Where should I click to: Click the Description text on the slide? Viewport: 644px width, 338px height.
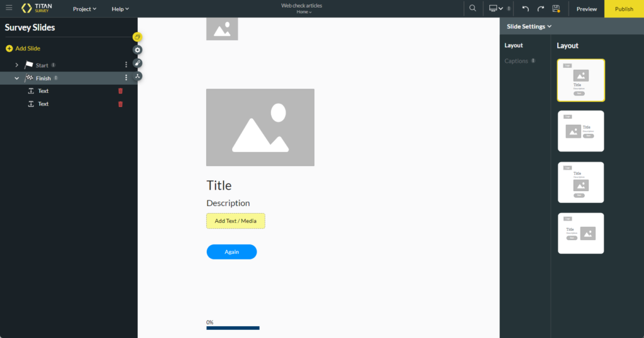point(228,203)
